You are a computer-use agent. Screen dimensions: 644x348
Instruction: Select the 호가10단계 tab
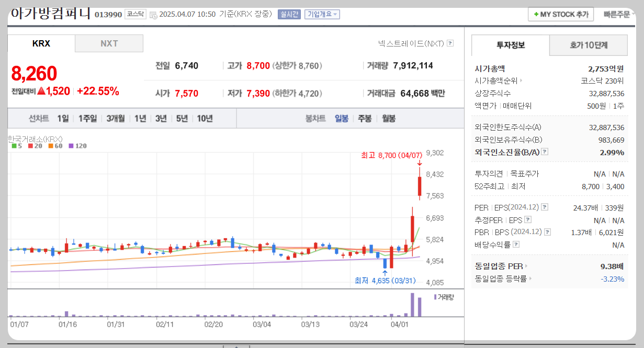[x=589, y=45]
